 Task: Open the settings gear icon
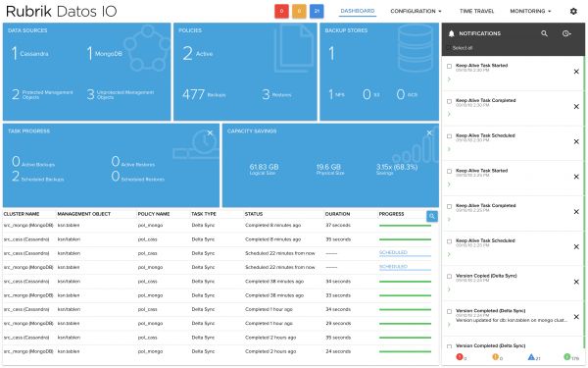coord(573,11)
